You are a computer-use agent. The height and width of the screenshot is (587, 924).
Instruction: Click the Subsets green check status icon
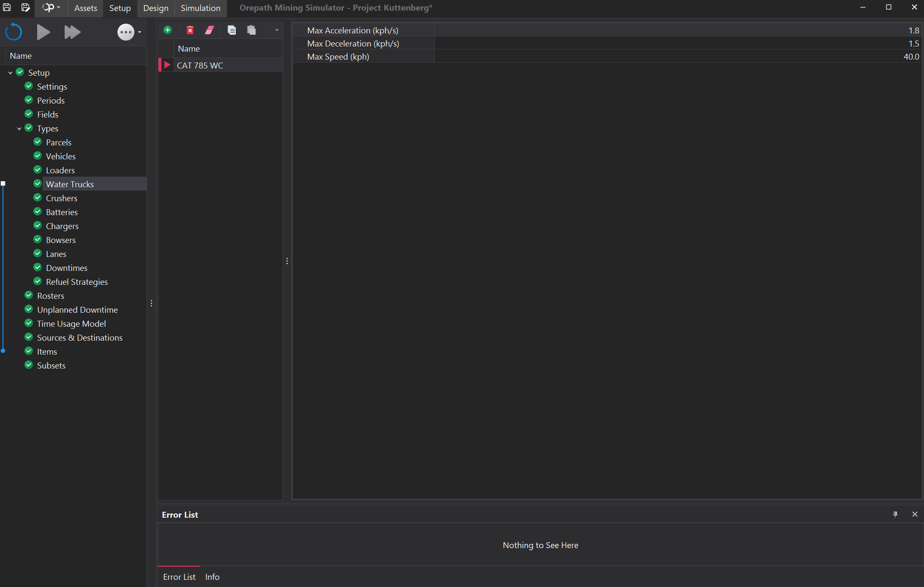click(x=29, y=365)
